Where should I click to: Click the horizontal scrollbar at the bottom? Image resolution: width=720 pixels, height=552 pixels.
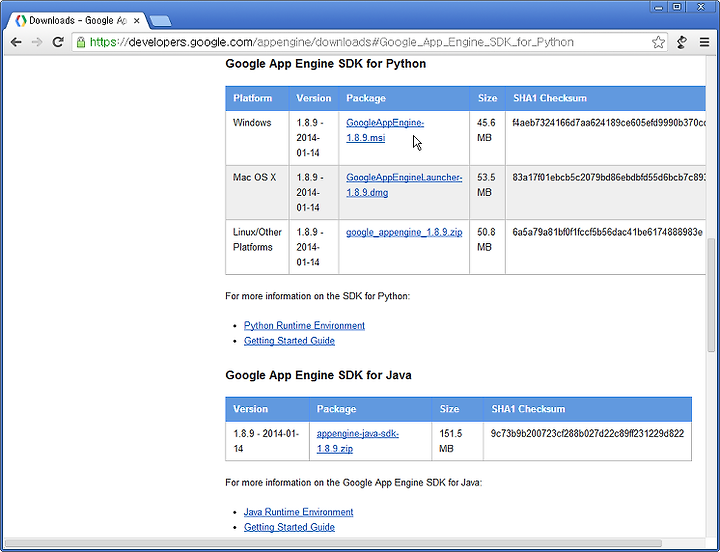tap(333, 543)
